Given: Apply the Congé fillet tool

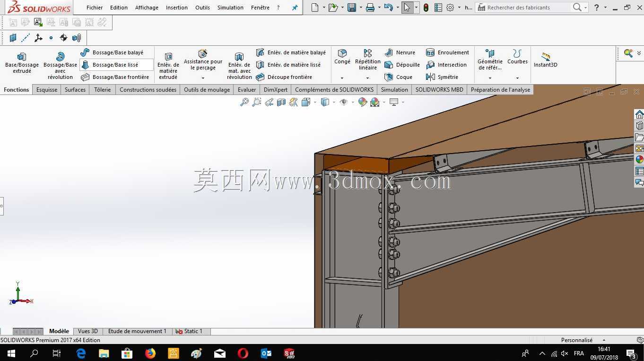Looking at the screenshot, I should tap(342, 57).
